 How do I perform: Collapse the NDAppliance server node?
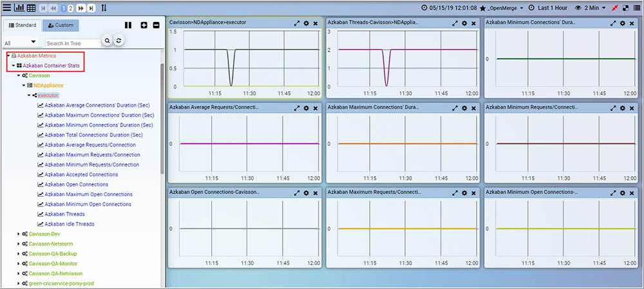[x=24, y=85]
